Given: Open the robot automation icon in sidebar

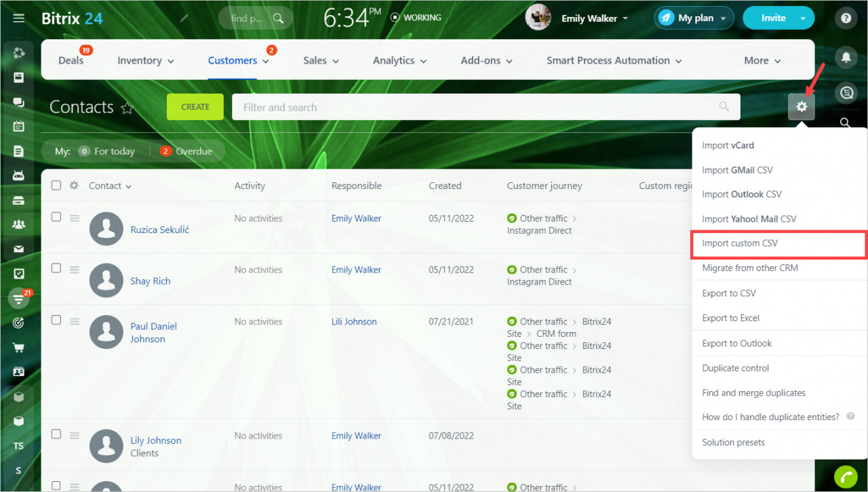Looking at the screenshot, I should click(x=19, y=176).
